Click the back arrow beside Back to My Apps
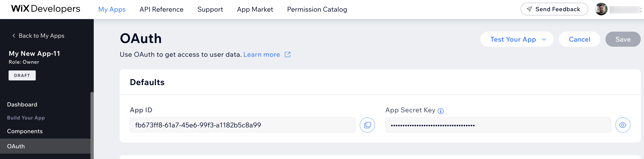 (14, 36)
